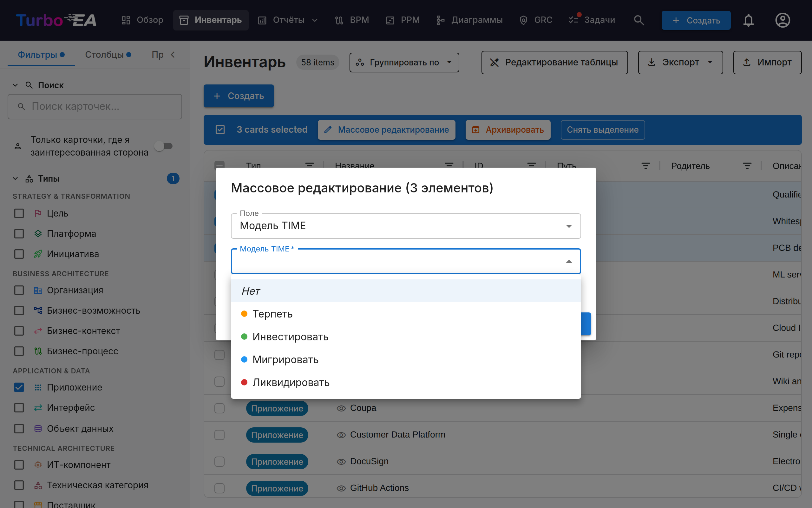Click the Бизнес-контекст arrows icon

coord(38,331)
